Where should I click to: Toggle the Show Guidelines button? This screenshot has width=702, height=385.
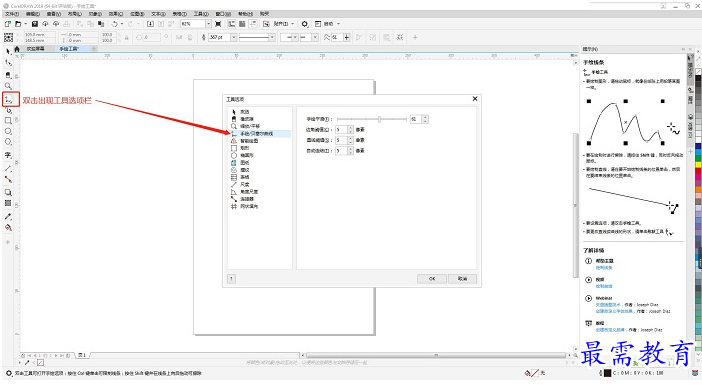253,24
